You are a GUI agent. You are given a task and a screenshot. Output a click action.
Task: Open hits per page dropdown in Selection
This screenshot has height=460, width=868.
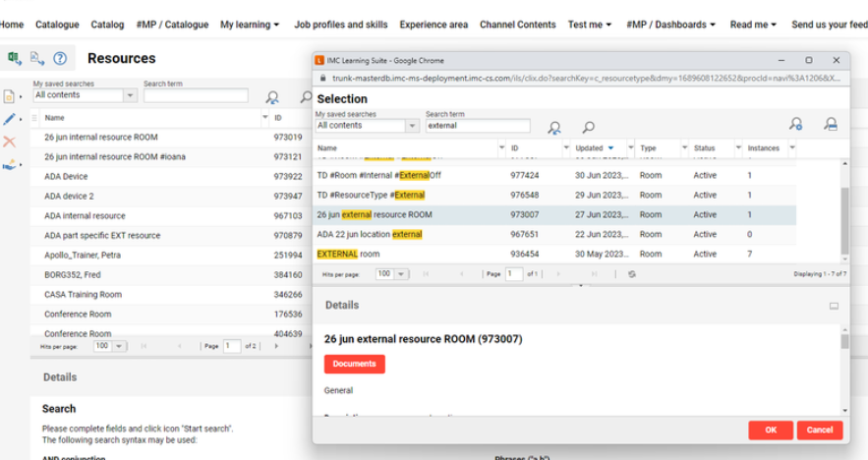pyautogui.click(x=401, y=274)
